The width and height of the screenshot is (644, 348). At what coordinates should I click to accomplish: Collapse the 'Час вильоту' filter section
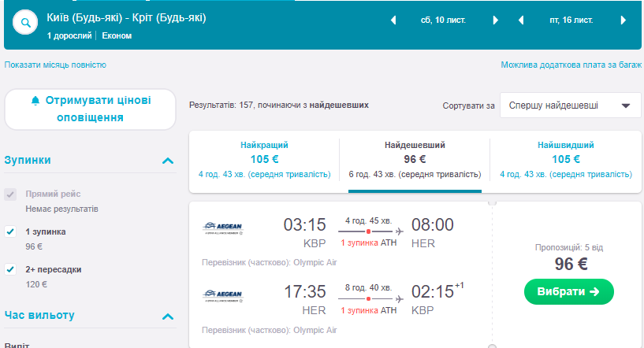(x=167, y=317)
